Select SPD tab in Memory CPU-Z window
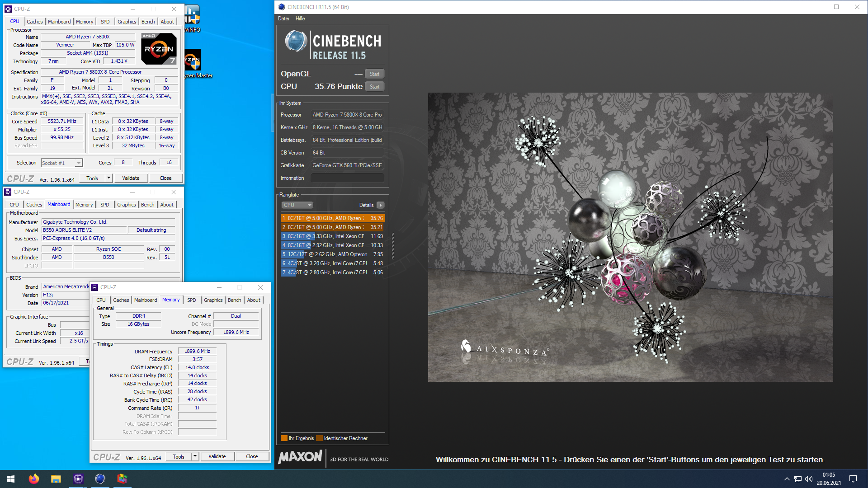The image size is (868, 488). click(192, 300)
